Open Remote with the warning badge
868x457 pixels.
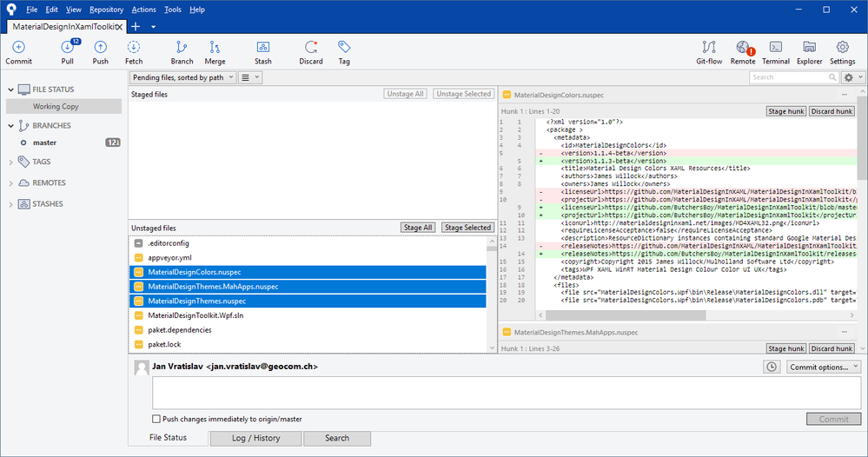[x=743, y=52]
